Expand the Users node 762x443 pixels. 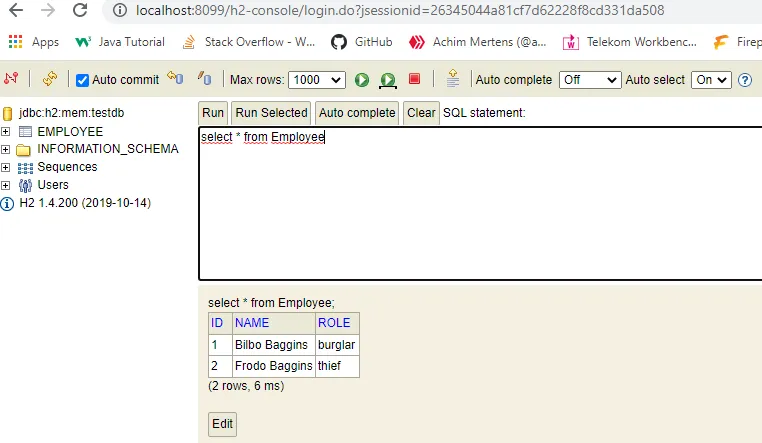pos(5,186)
